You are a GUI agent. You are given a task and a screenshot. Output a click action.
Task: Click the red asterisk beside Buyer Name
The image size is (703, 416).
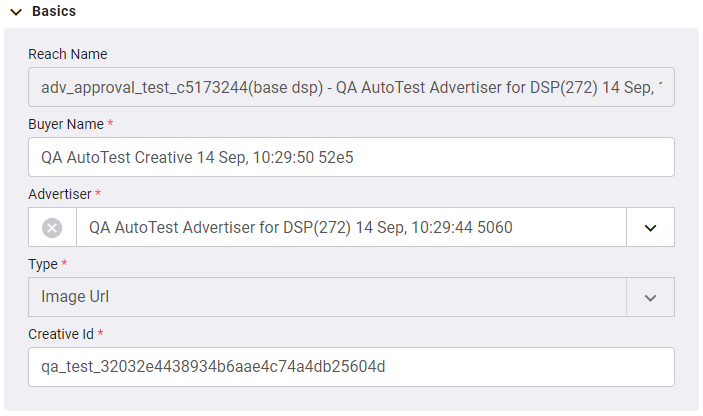click(x=110, y=122)
